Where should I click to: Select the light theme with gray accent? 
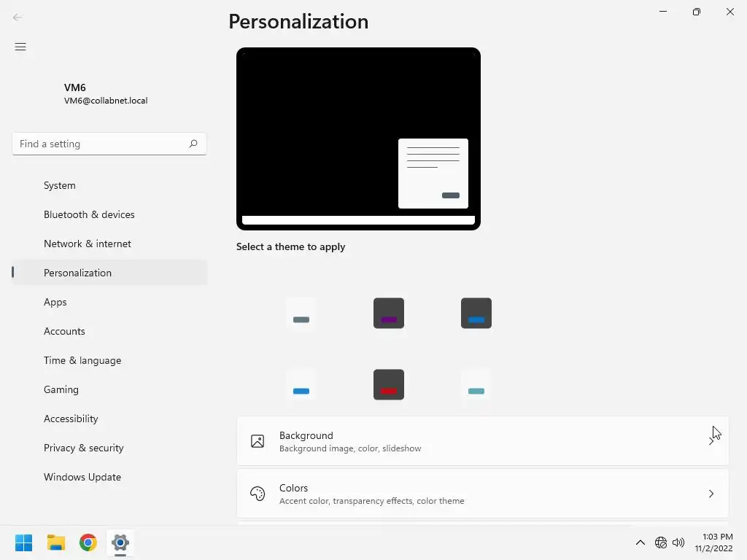(x=301, y=313)
